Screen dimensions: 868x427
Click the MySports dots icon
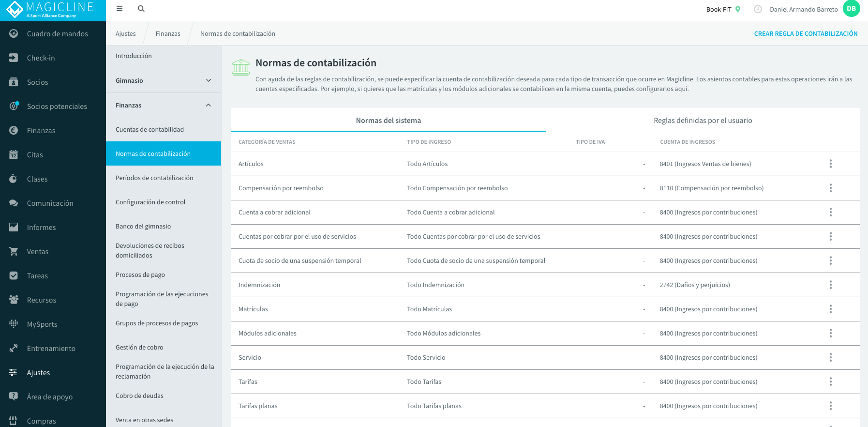click(x=14, y=323)
